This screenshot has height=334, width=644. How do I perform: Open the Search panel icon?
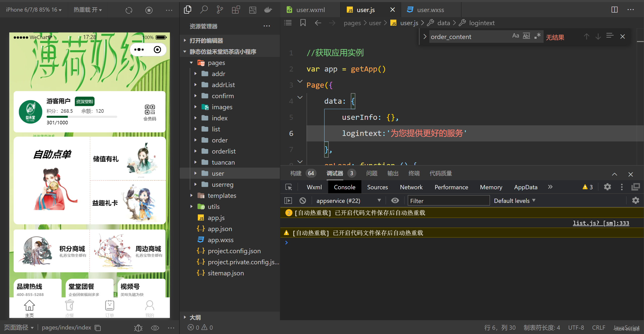(204, 10)
